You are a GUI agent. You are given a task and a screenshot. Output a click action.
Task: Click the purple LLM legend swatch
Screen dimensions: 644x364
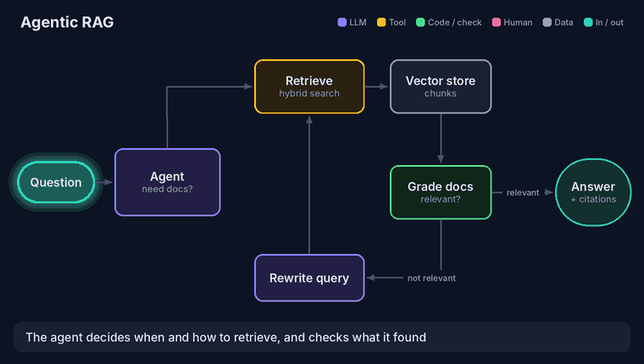click(x=341, y=22)
